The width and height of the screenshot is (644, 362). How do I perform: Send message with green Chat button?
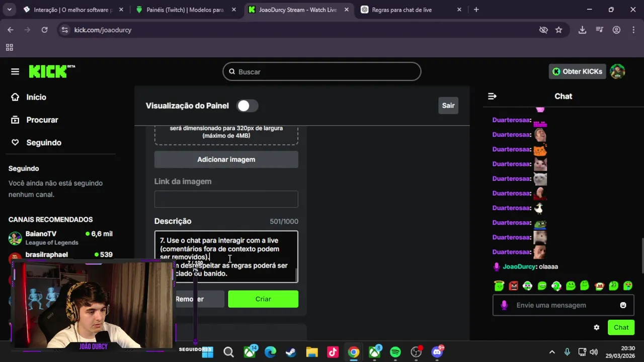[x=621, y=327]
